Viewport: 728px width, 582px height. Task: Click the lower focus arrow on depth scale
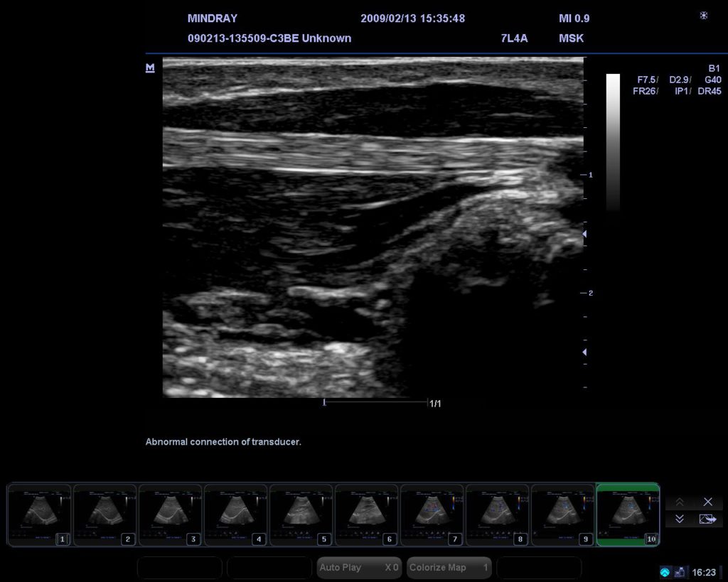(x=584, y=352)
